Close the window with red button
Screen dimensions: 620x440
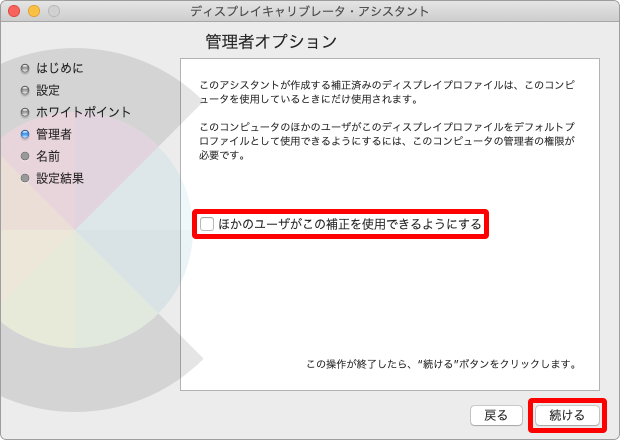point(14,11)
